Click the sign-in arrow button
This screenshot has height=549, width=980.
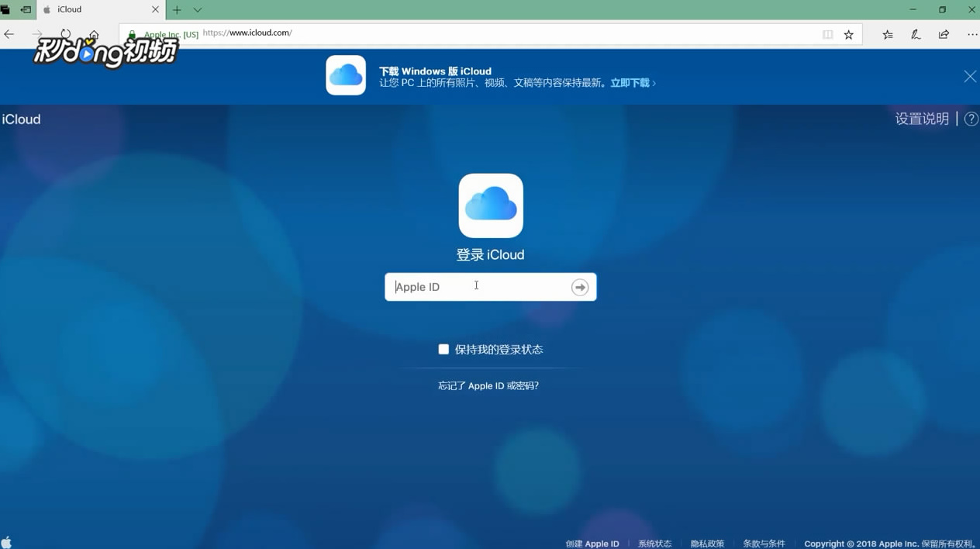(580, 287)
